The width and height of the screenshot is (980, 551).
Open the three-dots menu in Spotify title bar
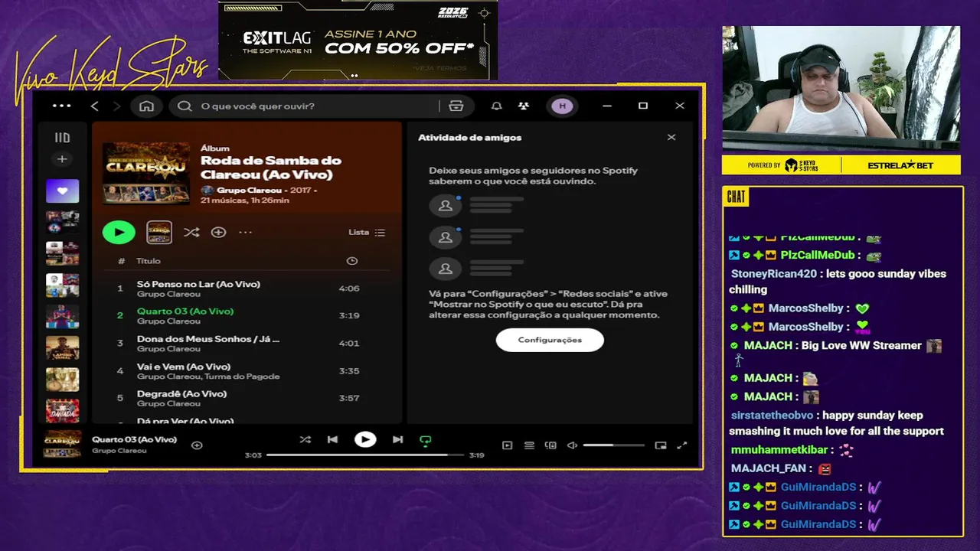click(61, 106)
